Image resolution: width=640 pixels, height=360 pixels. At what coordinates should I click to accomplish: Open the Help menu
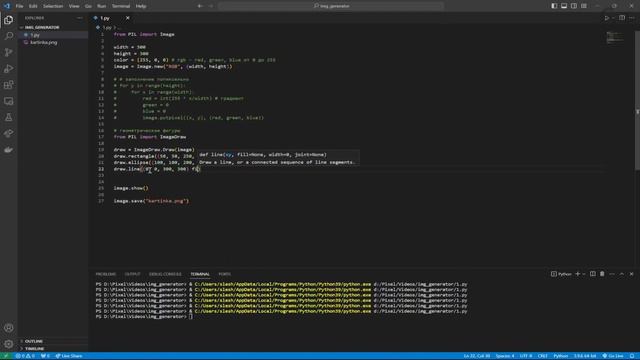141,6
